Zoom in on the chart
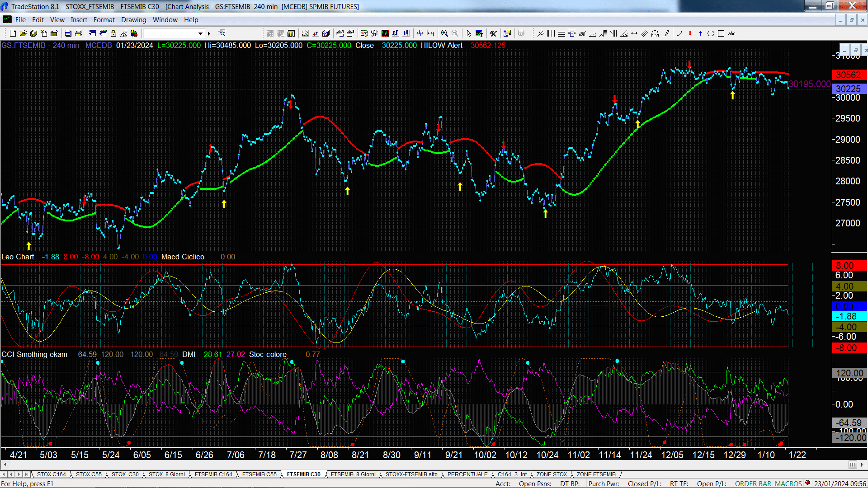Screen dimensions: 868x488 tap(444, 33)
